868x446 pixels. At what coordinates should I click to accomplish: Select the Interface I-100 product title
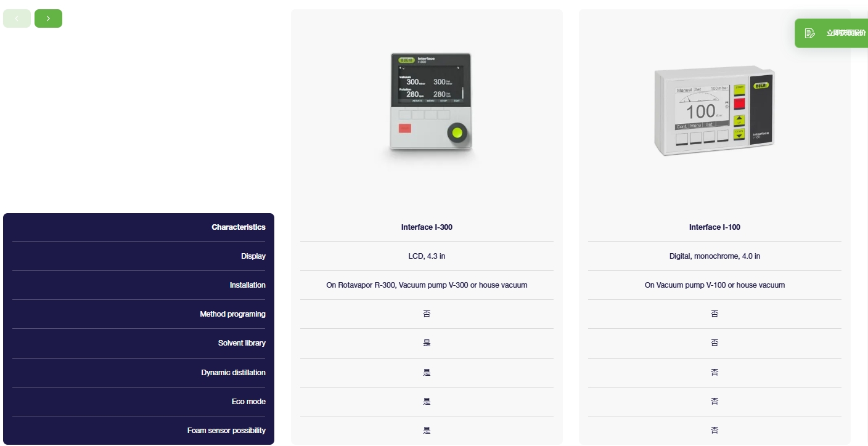714,227
